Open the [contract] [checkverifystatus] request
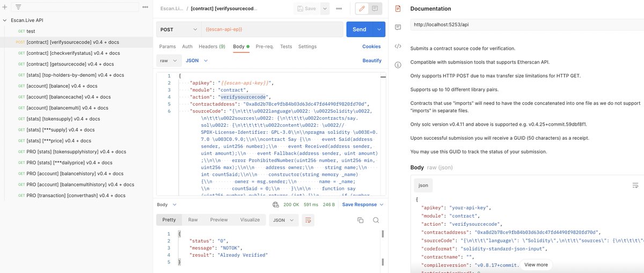644x273 pixels. coord(76,53)
